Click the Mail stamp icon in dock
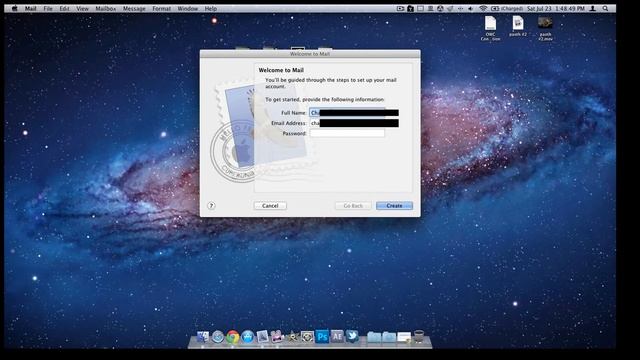 262,337
